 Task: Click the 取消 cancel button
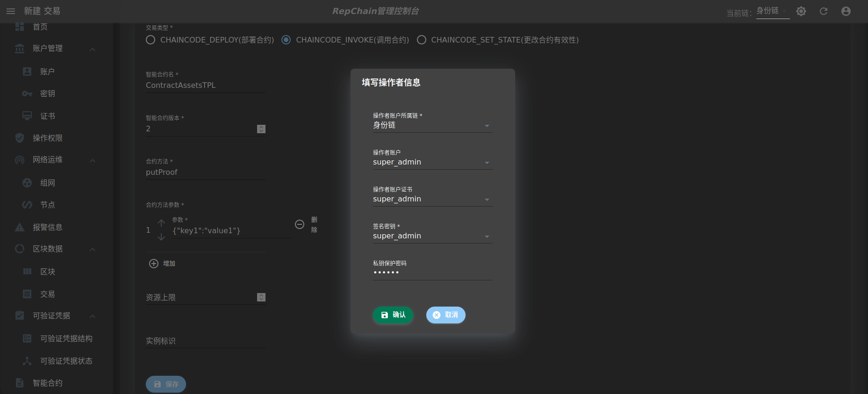446,315
